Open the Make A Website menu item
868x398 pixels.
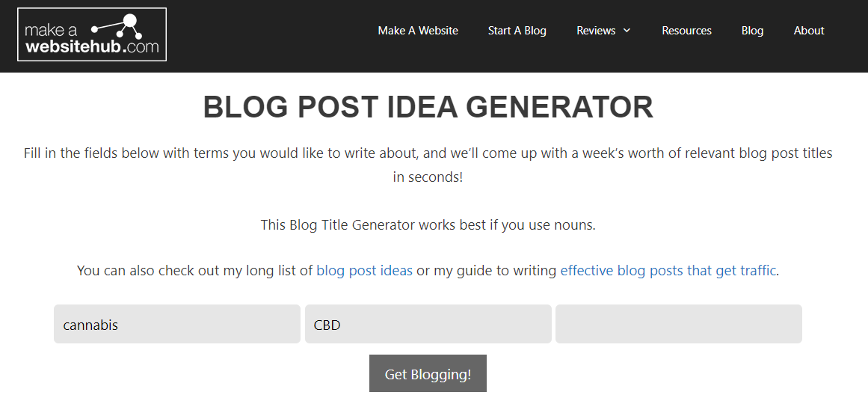(x=418, y=31)
